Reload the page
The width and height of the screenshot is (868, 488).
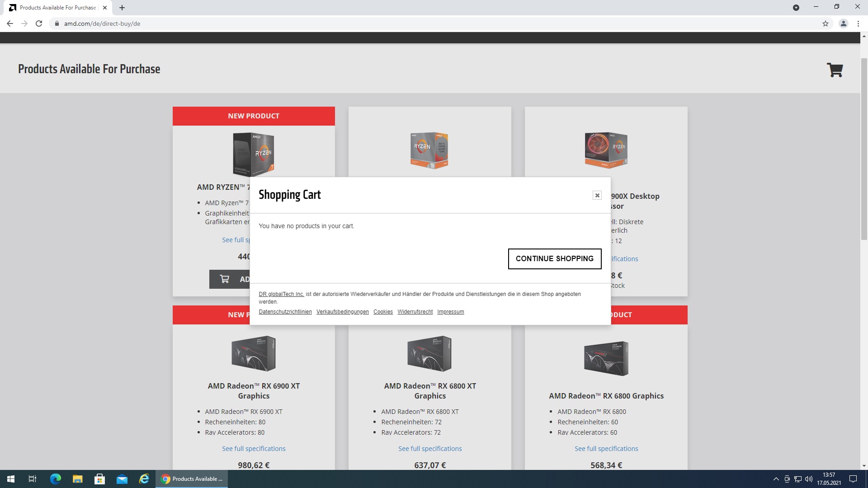39,23
